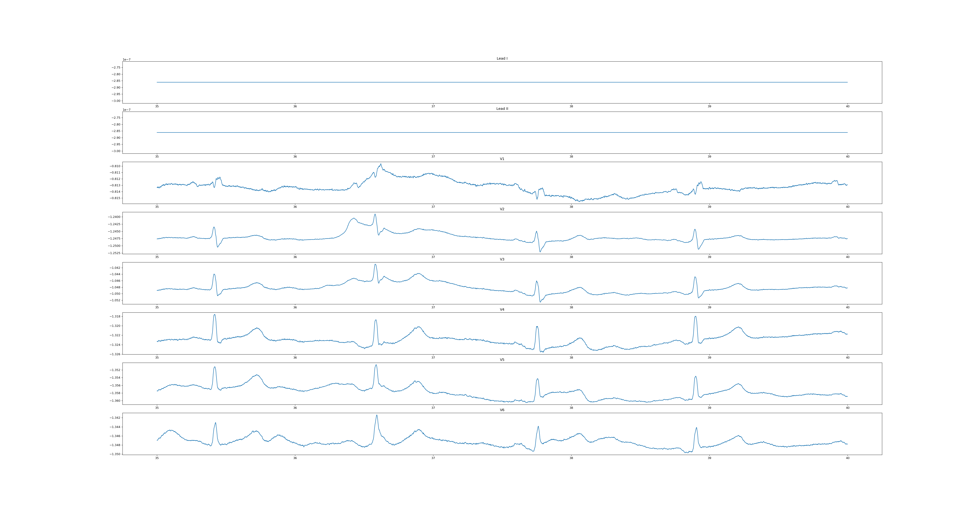Click the tallest V6 spike near 36.6
Viewport: 980px width, 511px height.
pos(377,416)
